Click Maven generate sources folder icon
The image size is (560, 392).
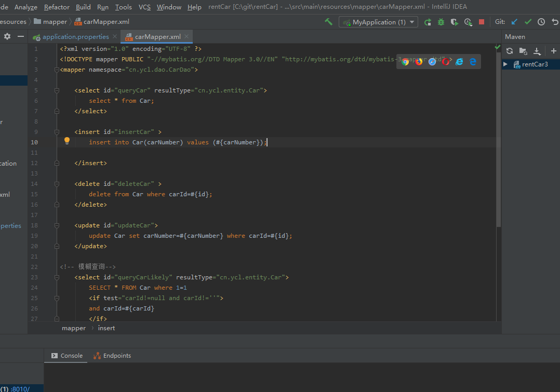click(523, 51)
